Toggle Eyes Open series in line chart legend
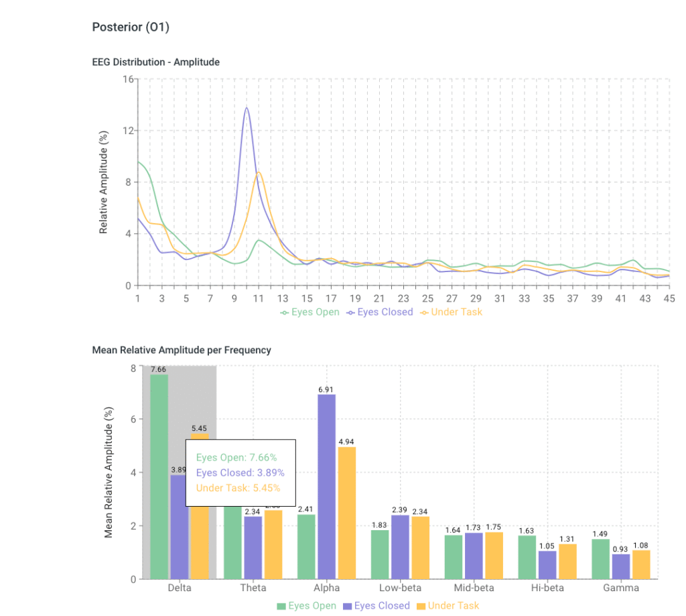Screen dimensions: 686x616 coord(310,312)
